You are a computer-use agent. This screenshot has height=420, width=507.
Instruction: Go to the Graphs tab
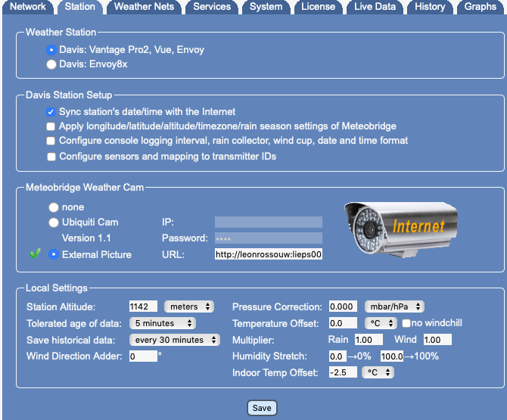pos(481,7)
